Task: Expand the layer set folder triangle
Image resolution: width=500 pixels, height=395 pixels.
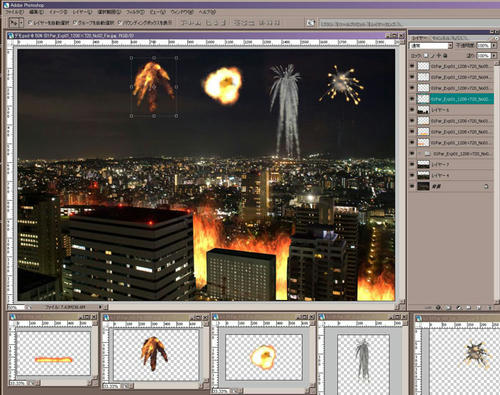Action: pyautogui.click(x=421, y=153)
